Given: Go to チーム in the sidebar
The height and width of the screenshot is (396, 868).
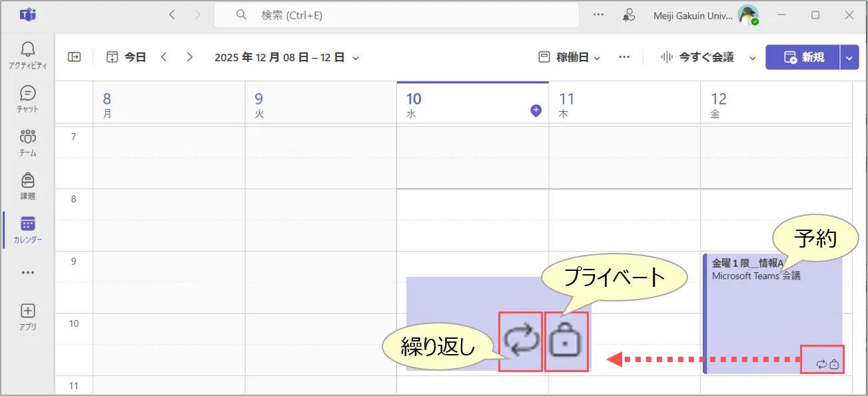Looking at the screenshot, I should (27, 141).
